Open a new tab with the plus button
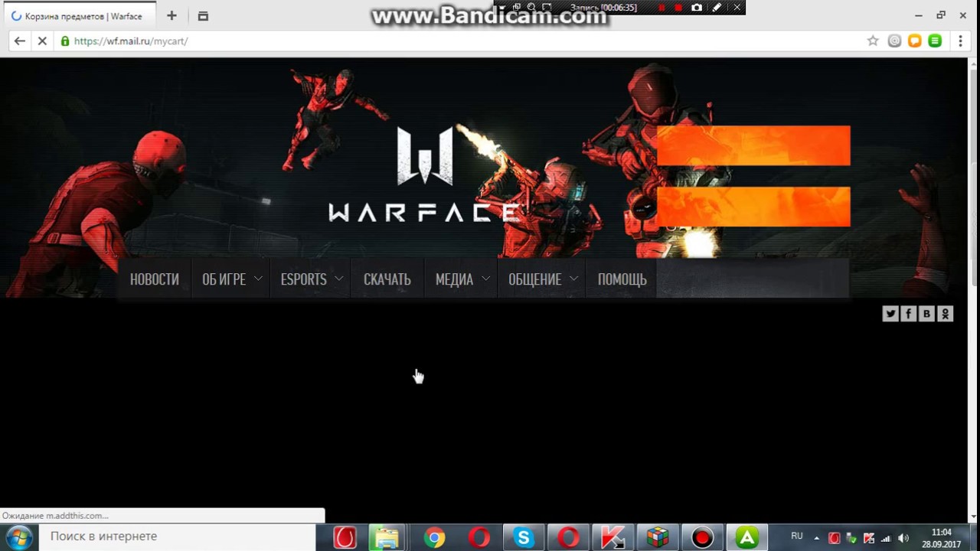980x551 pixels. pos(171,15)
